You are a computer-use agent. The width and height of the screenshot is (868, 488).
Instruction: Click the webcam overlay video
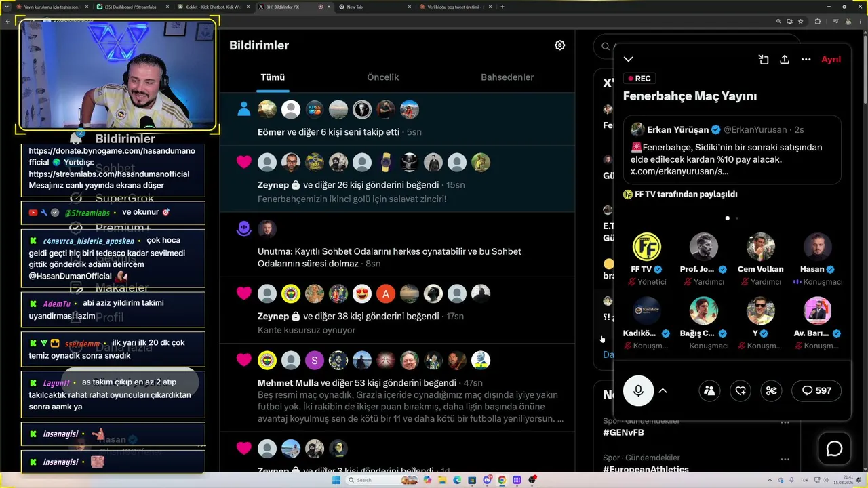[118, 76]
